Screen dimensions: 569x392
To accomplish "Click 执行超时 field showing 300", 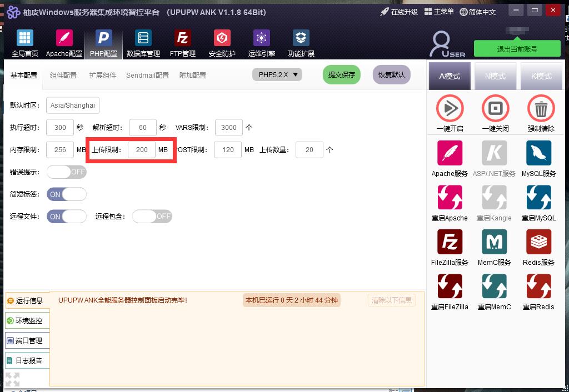I will (x=60, y=127).
